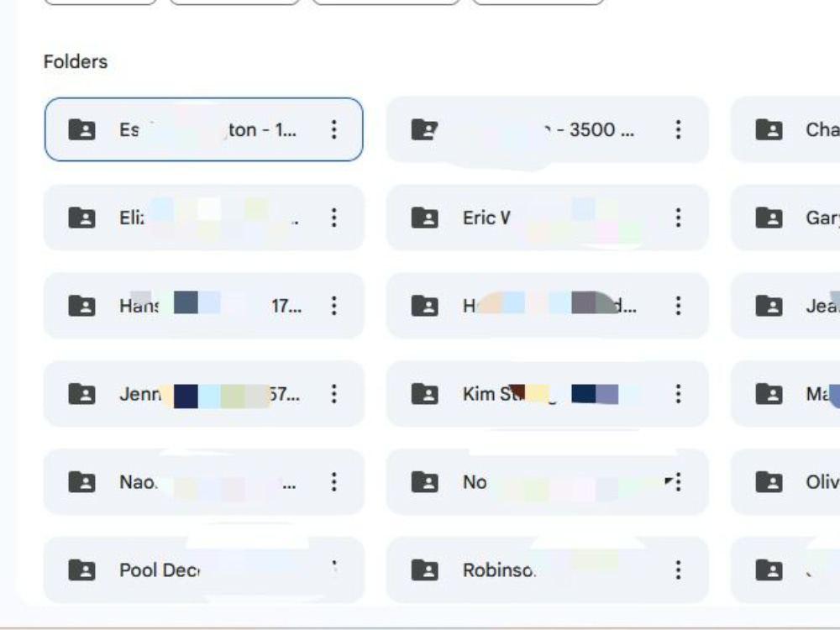This screenshot has height=630, width=840.
Task: Select the Gar folder tile
Action: (x=785, y=218)
